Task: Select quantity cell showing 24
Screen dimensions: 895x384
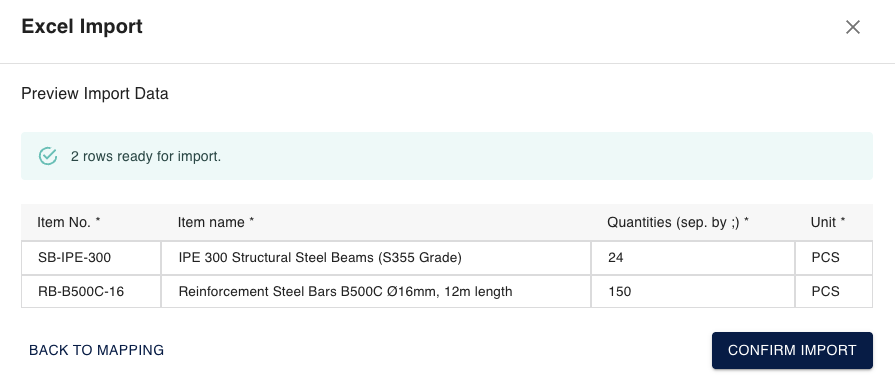Action: [693, 258]
